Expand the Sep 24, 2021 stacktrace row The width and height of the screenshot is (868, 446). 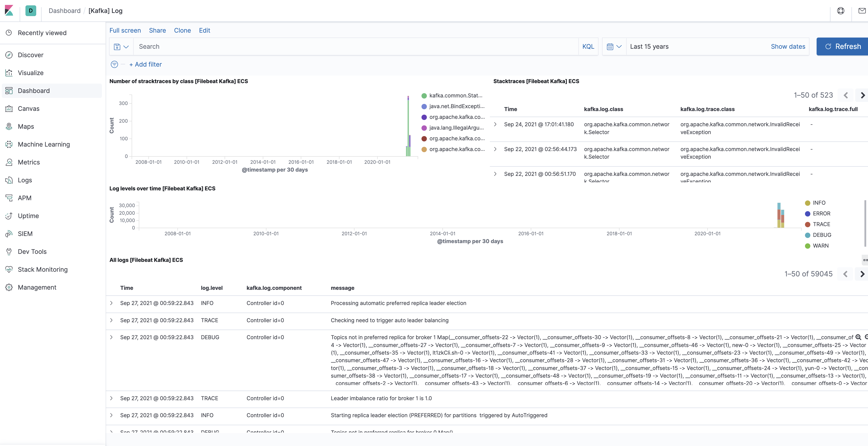coord(495,124)
